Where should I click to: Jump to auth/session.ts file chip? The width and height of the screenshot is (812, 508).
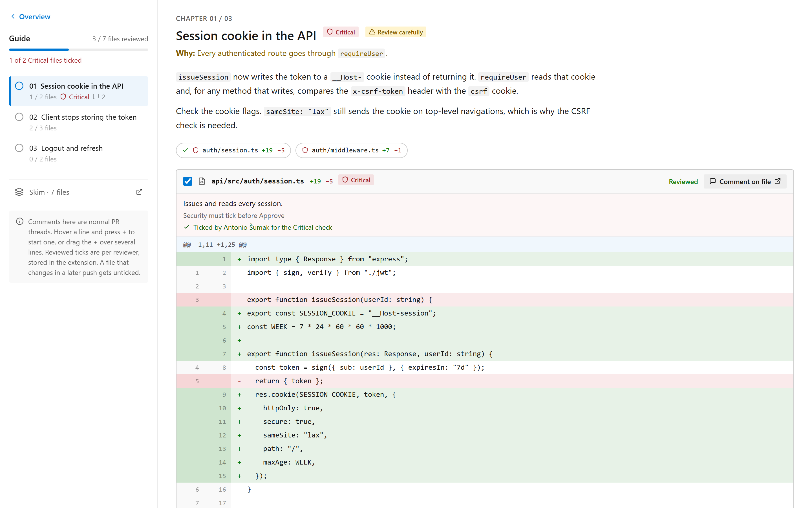233,150
